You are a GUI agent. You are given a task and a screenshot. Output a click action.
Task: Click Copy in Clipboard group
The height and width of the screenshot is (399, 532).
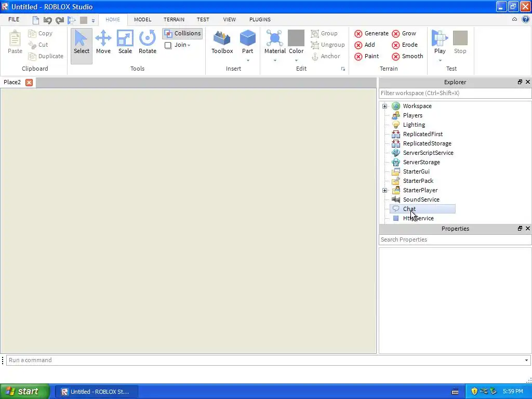41,33
